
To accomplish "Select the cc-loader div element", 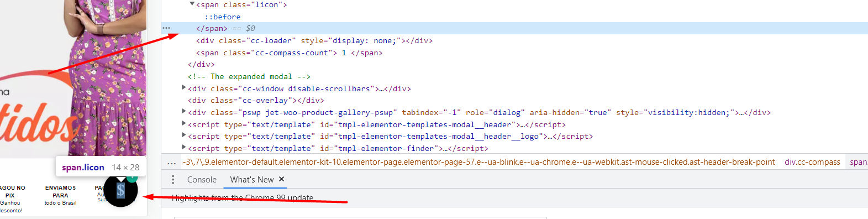I will point(314,41).
